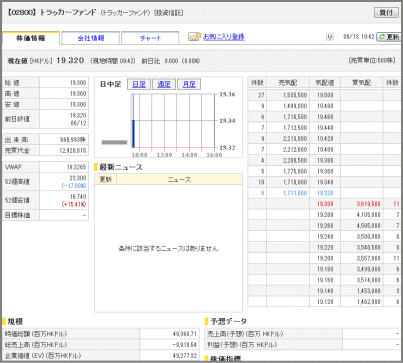
Task: Click the small リ real-time indicator icon
Action: (330, 37)
